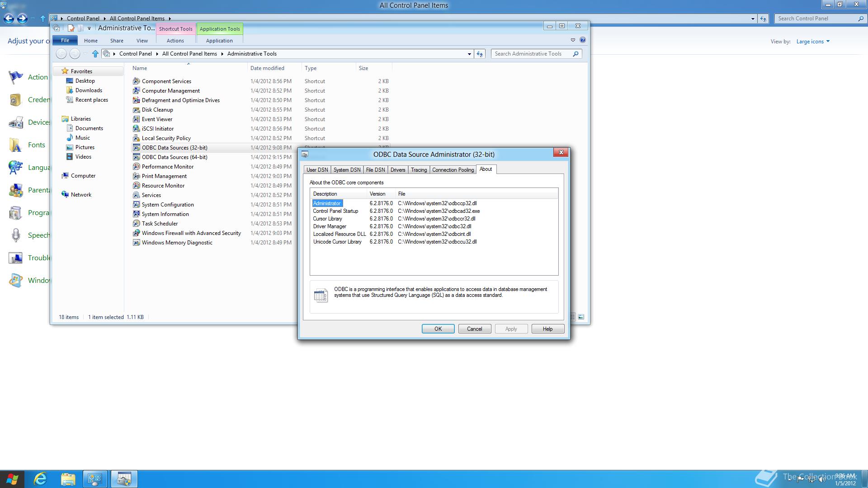
Task: Click Help button in ODBC dialog
Action: (548, 329)
